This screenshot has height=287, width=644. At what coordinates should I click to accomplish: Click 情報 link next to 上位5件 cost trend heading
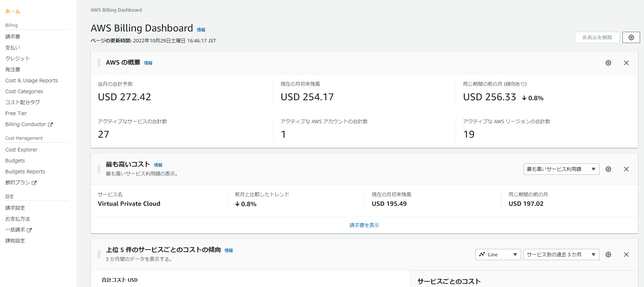pos(229,251)
